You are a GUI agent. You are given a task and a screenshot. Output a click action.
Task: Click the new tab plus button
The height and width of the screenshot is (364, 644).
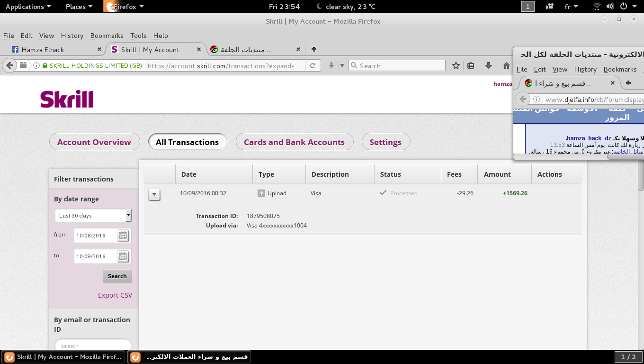313,49
